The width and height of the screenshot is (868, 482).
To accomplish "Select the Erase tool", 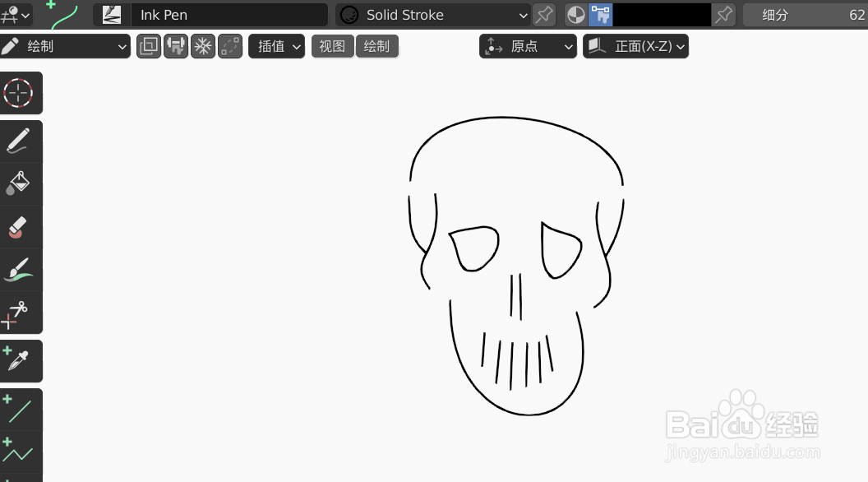I will pos(19,227).
